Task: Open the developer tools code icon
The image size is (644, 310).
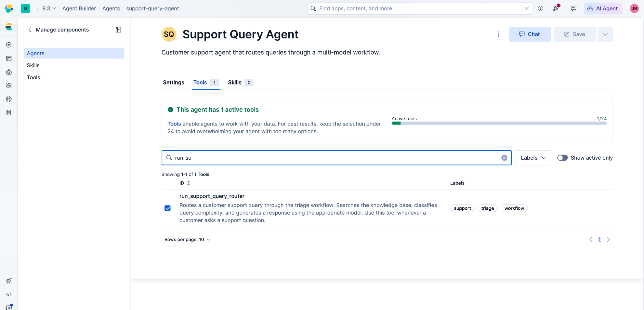Action: [x=9, y=295]
